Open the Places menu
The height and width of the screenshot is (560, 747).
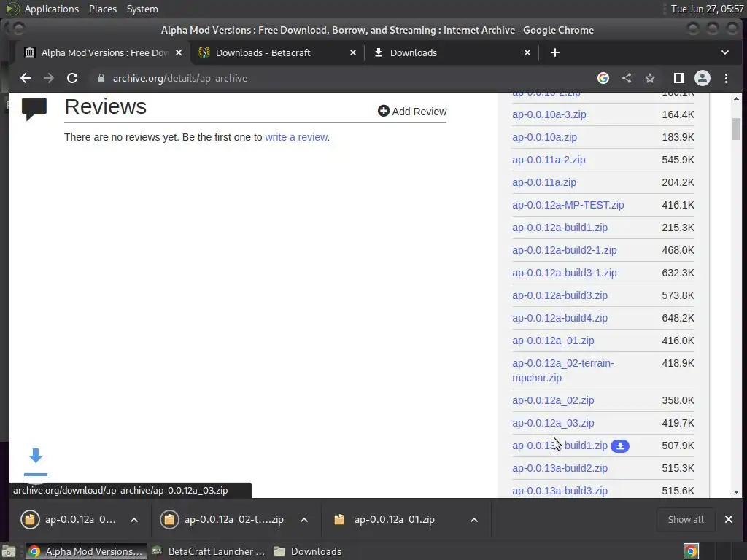(x=102, y=9)
